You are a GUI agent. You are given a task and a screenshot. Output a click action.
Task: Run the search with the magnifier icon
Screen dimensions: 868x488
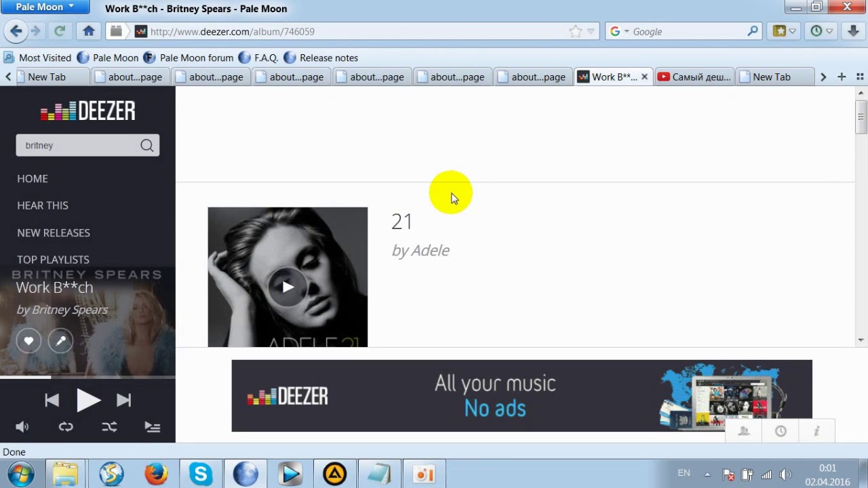753,31
